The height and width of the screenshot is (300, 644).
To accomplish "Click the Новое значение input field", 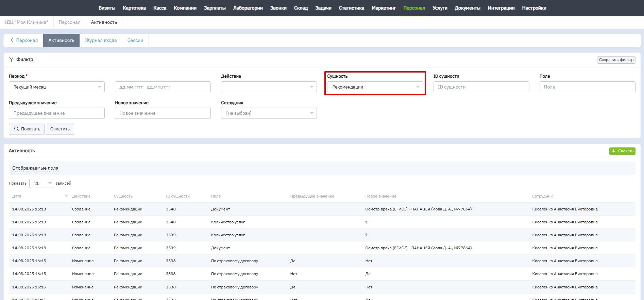I will coord(163,113).
